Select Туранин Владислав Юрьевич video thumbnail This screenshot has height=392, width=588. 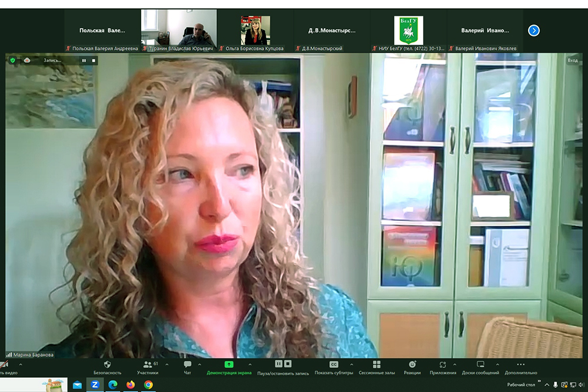[x=179, y=27]
